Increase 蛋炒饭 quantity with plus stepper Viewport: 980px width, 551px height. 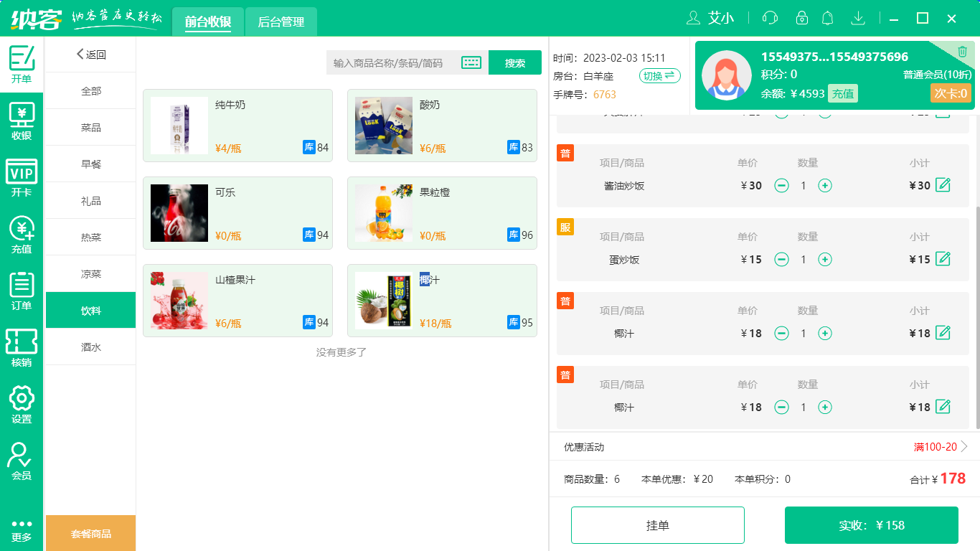tap(824, 259)
